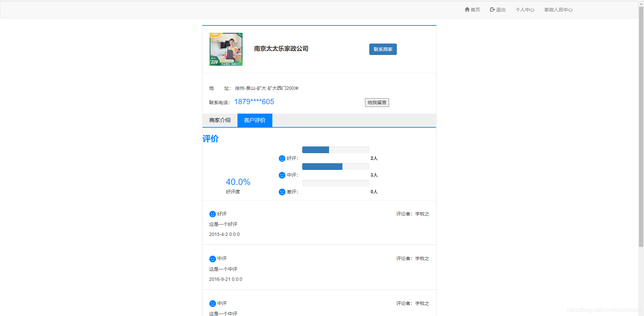
Task: Click the empty 差评 progress bar
Action: (x=335, y=183)
